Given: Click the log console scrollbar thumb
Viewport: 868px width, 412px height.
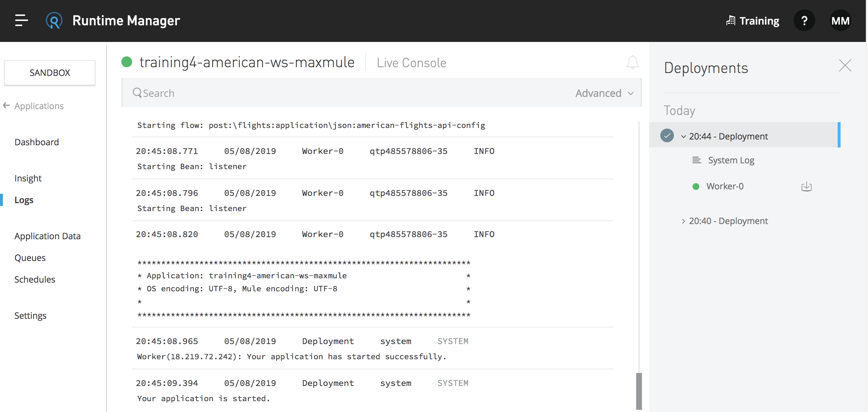Looking at the screenshot, I should pyautogui.click(x=639, y=391).
